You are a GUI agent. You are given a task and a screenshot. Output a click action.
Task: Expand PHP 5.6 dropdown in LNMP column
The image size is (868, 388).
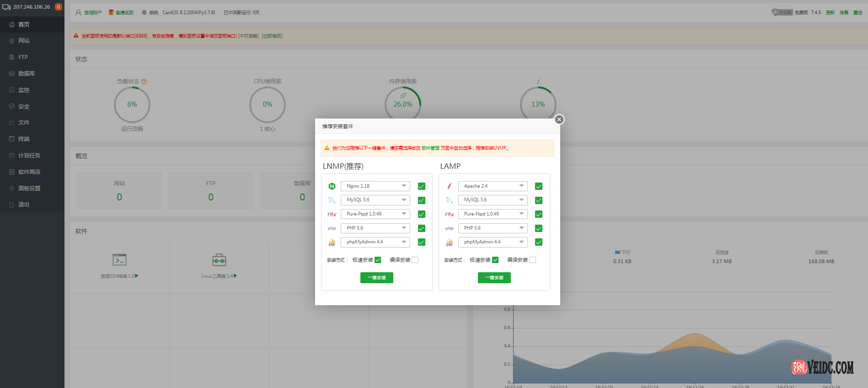375,228
